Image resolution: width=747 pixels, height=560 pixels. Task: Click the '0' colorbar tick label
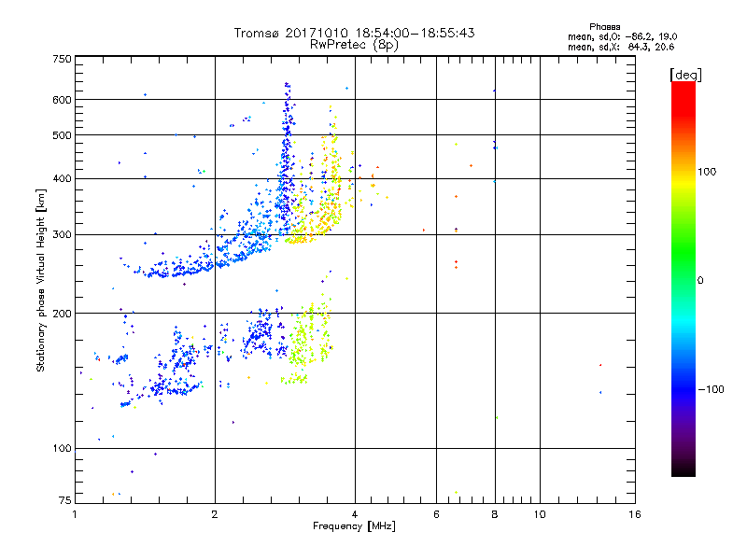pyautogui.click(x=700, y=281)
